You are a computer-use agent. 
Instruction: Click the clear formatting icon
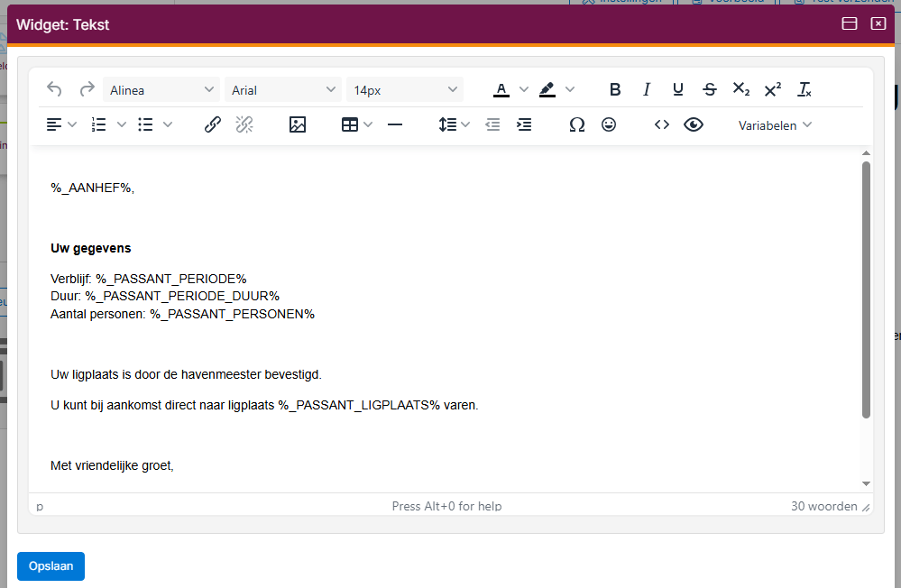(x=804, y=89)
